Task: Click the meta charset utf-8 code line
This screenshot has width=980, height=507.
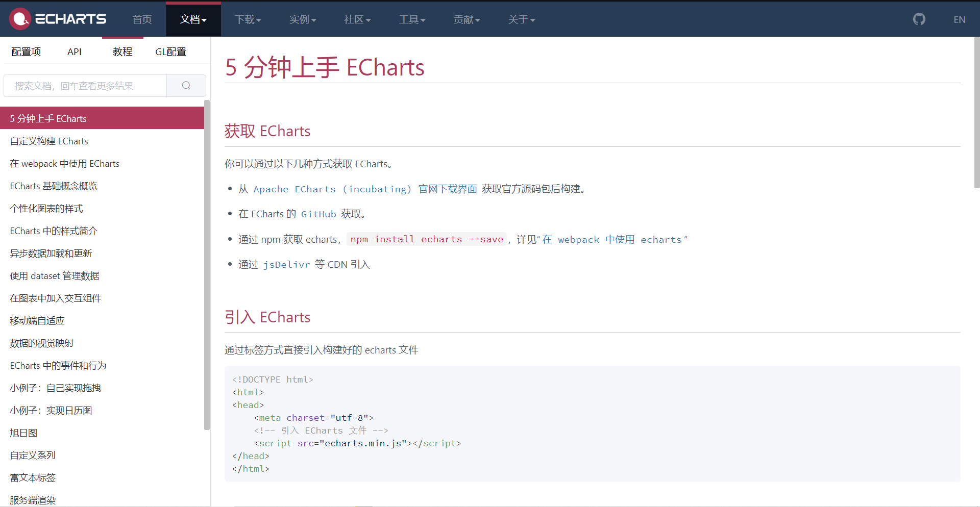Action: coord(313,418)
